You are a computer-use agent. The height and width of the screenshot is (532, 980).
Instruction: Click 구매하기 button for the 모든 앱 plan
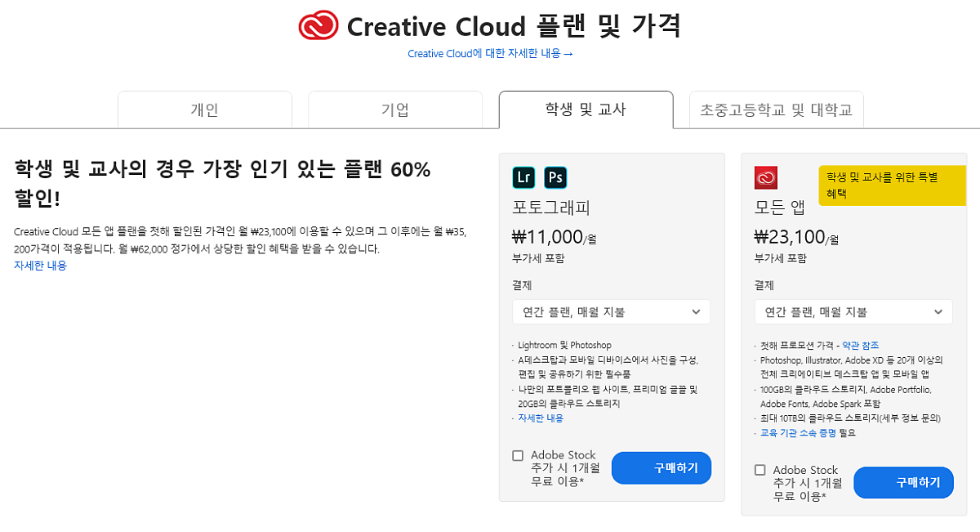(903, 482)
